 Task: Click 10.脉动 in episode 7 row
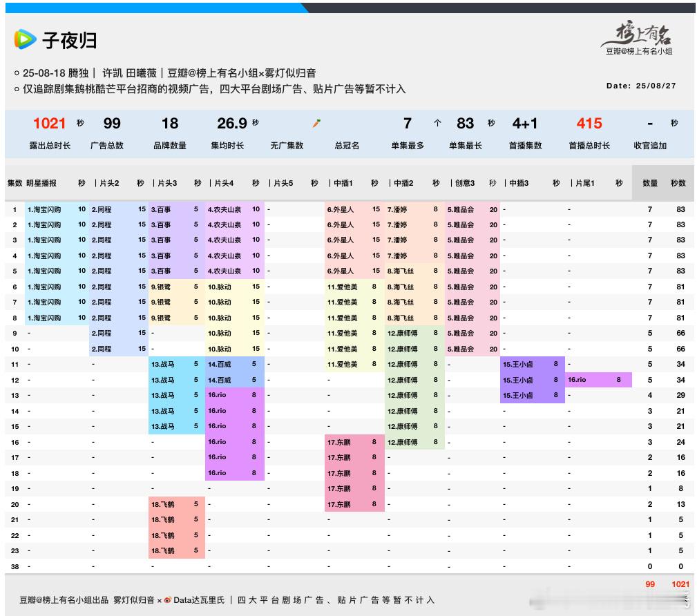219,302
